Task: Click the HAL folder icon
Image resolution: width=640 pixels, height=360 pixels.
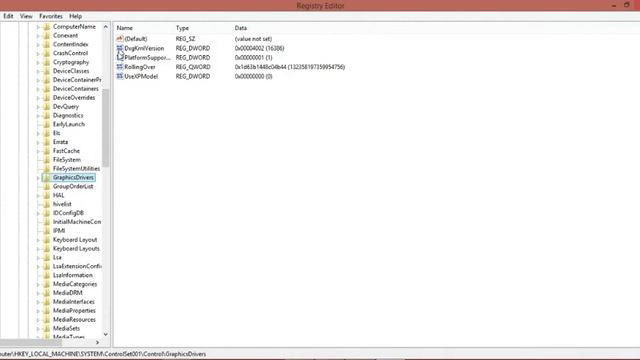Action: click(47, 195)
